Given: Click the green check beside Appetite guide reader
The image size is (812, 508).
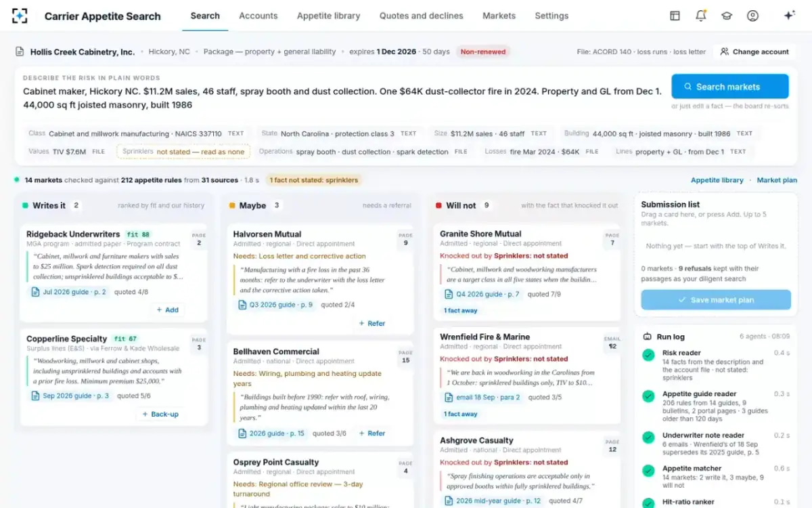Looking at the screenshot, I should (x=648, y=395).
